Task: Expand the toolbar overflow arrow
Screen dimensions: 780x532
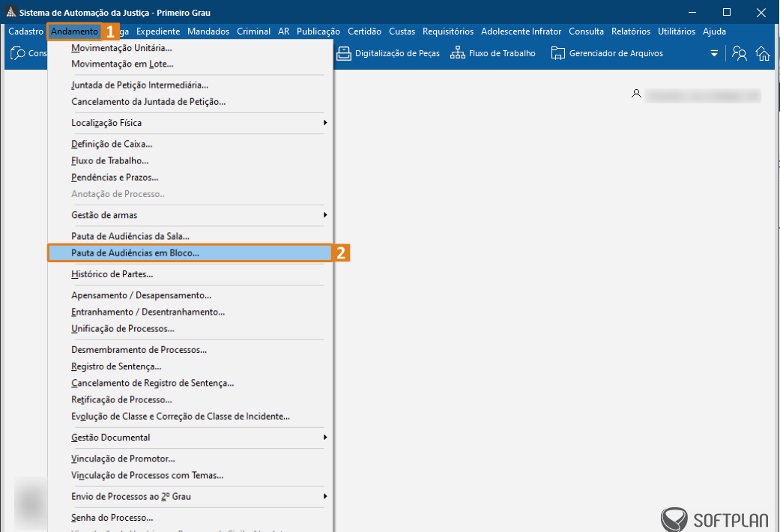Action: [x=714, y=53]
